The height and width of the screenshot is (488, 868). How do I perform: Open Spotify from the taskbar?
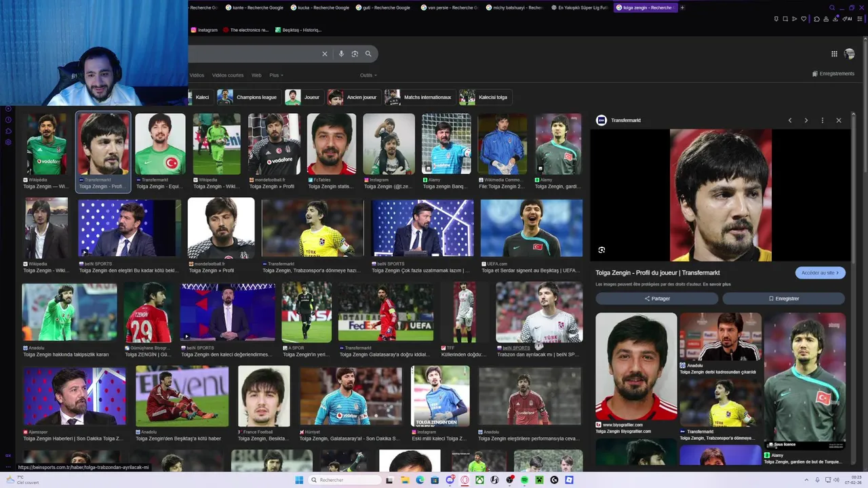pyautogui.click(x=524, y=480)
